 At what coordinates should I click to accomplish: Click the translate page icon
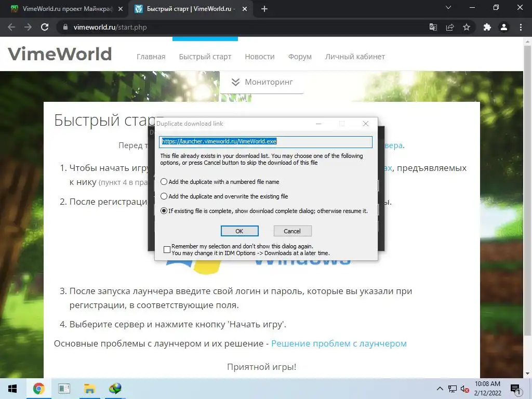click(433, 27)
